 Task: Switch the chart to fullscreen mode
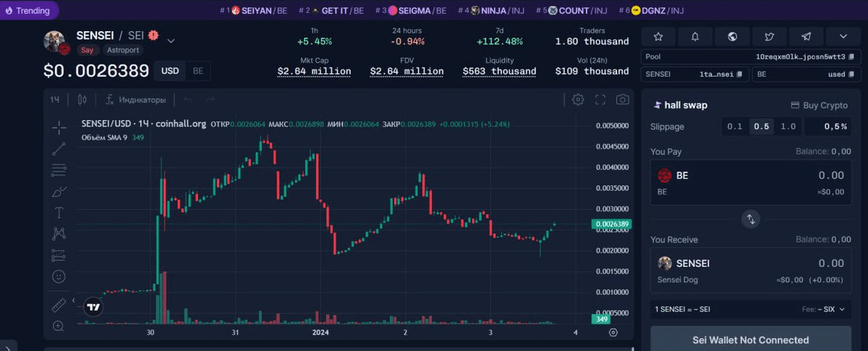pyautogui.click(x=600, y=100)
